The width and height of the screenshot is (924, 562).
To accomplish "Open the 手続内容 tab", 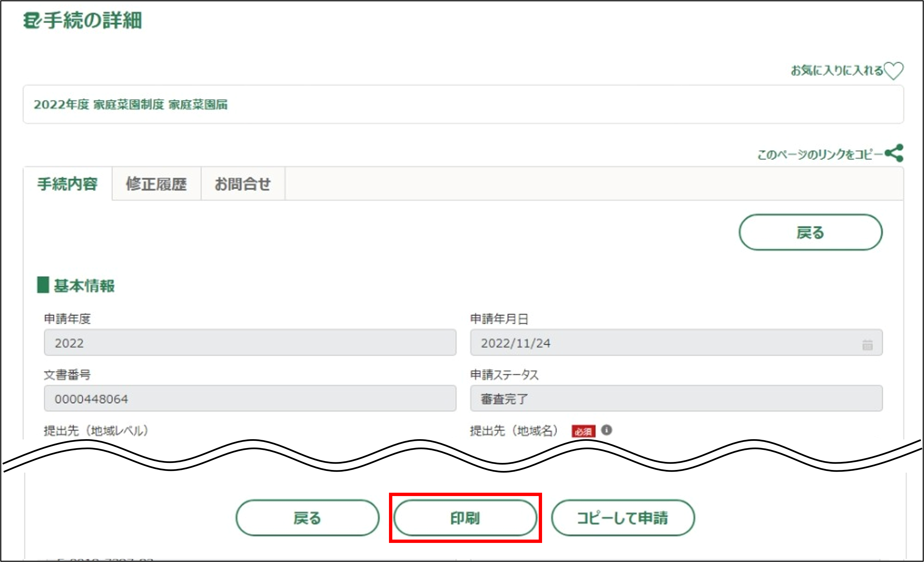I will [x=67, y=184].
